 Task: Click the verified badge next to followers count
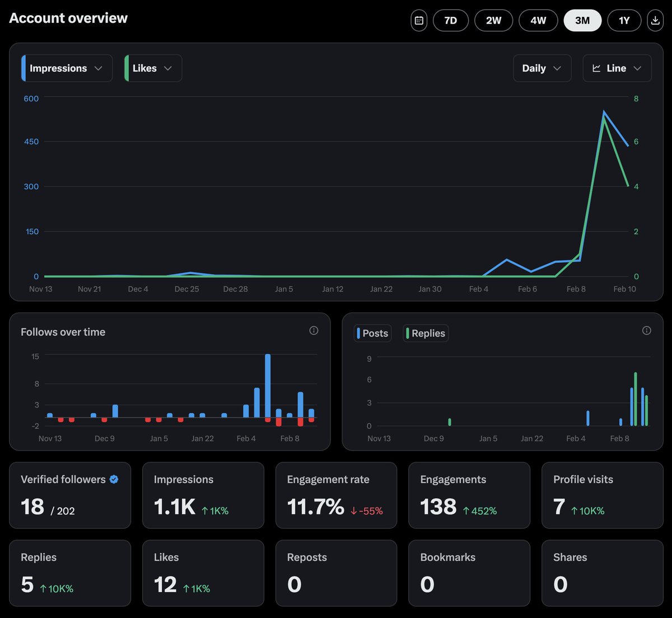click(x=114, y=479)
